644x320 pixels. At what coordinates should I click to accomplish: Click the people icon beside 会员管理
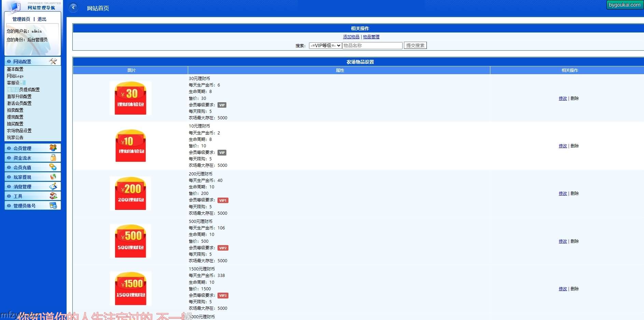pos(53,148)
